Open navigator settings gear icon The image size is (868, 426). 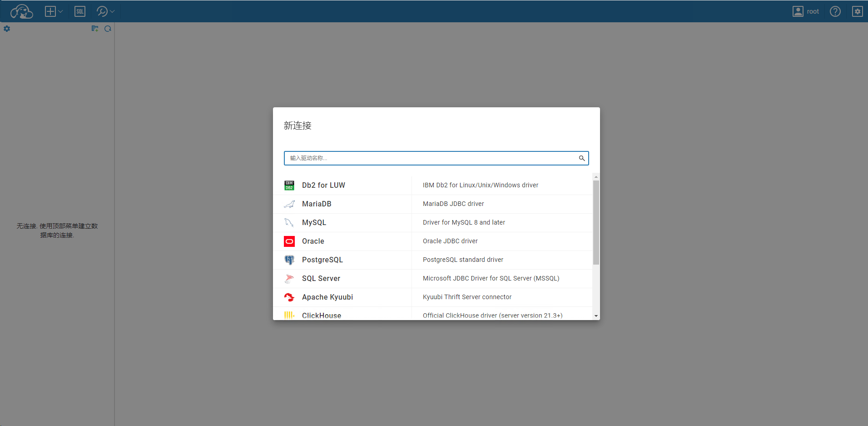coord(7,29)
